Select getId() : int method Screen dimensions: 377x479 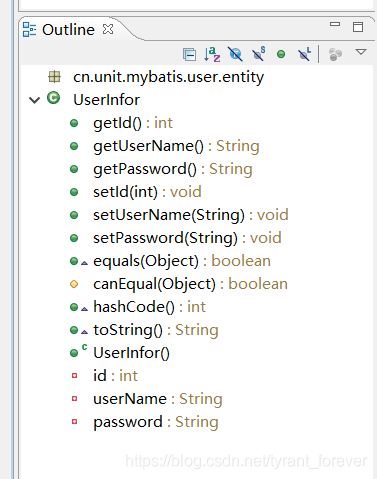(x=133, y=123)
